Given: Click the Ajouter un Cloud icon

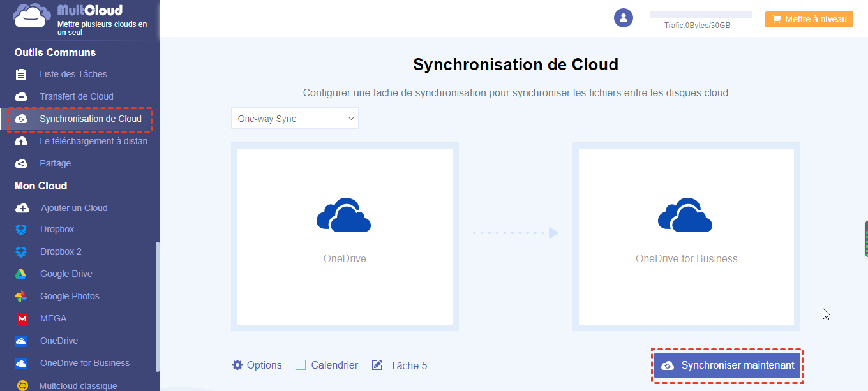Looking at the screenshot, I should [x=22, y=209].
